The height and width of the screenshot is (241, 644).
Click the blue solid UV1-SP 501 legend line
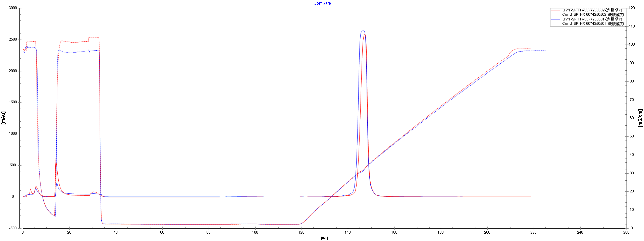(x=556, y=19)
